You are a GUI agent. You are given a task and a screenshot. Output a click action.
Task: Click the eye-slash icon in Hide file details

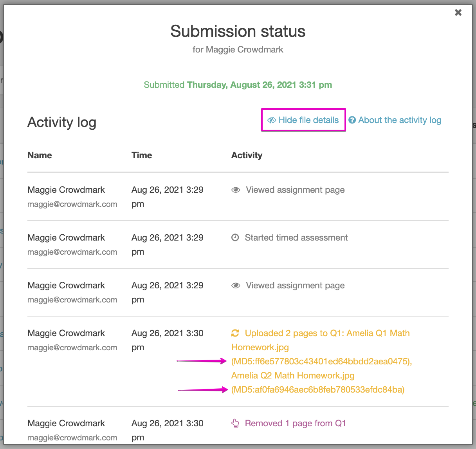pos(272,120)
